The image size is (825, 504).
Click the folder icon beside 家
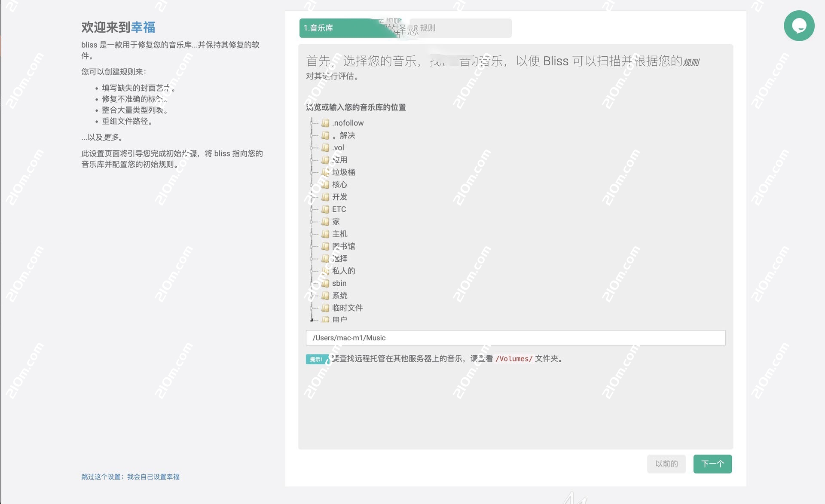coord(325,222)
